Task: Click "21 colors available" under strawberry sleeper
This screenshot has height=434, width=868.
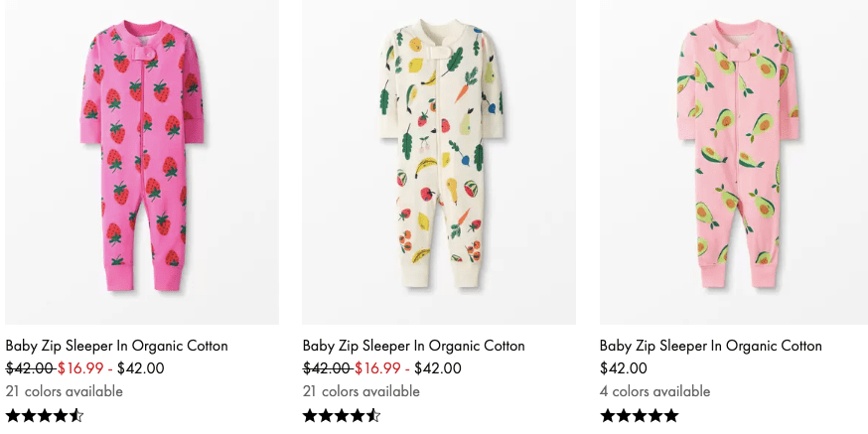Action: coord(65,391)
